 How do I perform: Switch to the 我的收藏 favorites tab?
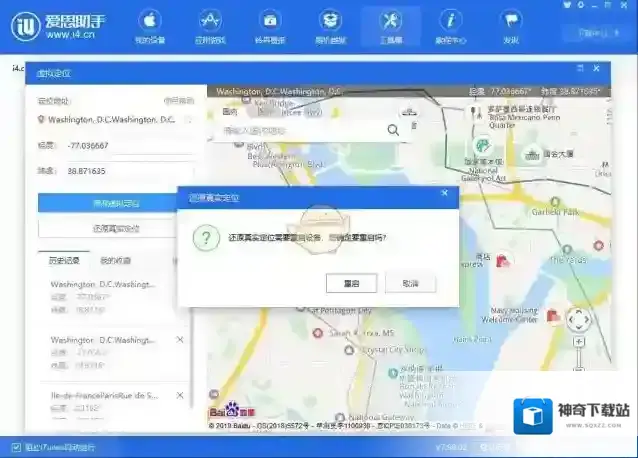point(115,260)
